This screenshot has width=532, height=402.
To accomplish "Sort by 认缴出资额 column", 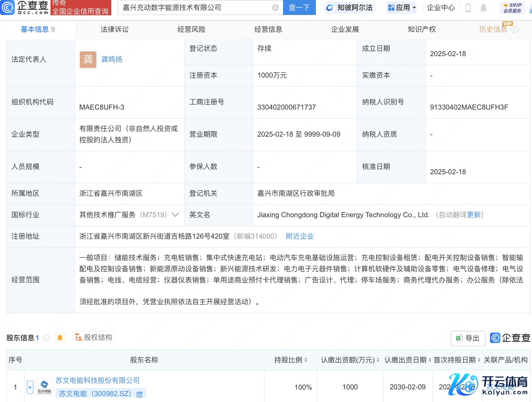I will 378,360.
